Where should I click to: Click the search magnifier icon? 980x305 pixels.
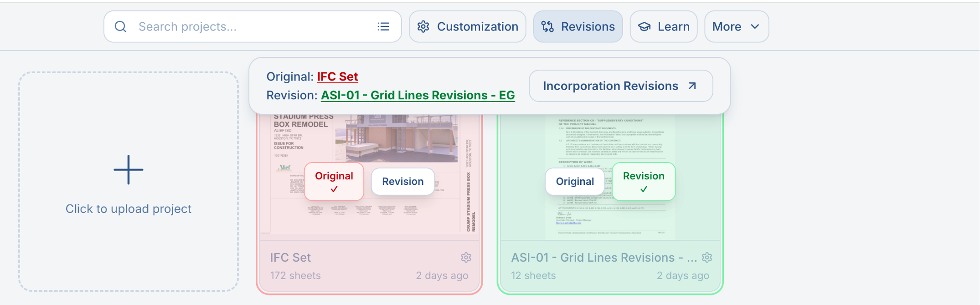point(120,27)
